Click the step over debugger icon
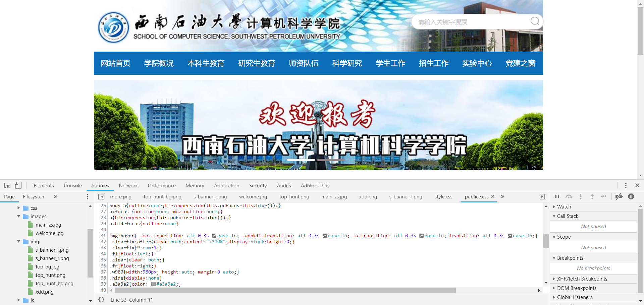The height and width of the screenshot is (305, 644). coord(569,197)
